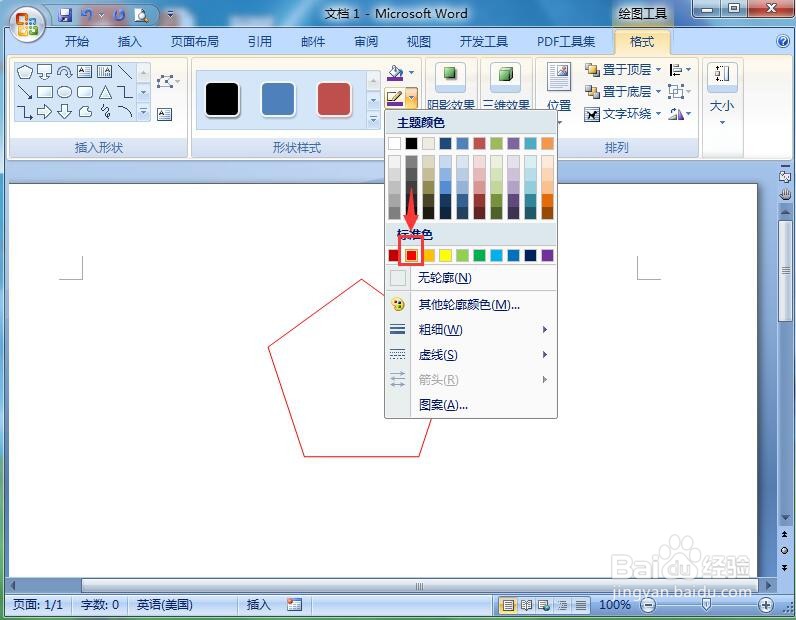Switch to print layout view
This screenshot has height=620, width=796.
(x=508, y=605)
